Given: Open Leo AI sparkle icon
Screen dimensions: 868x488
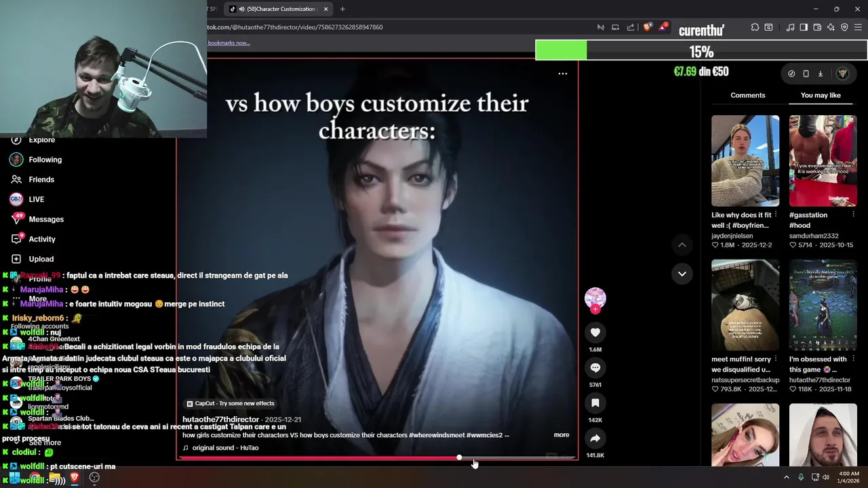Looking at the screenshot, I should [831, 27].
